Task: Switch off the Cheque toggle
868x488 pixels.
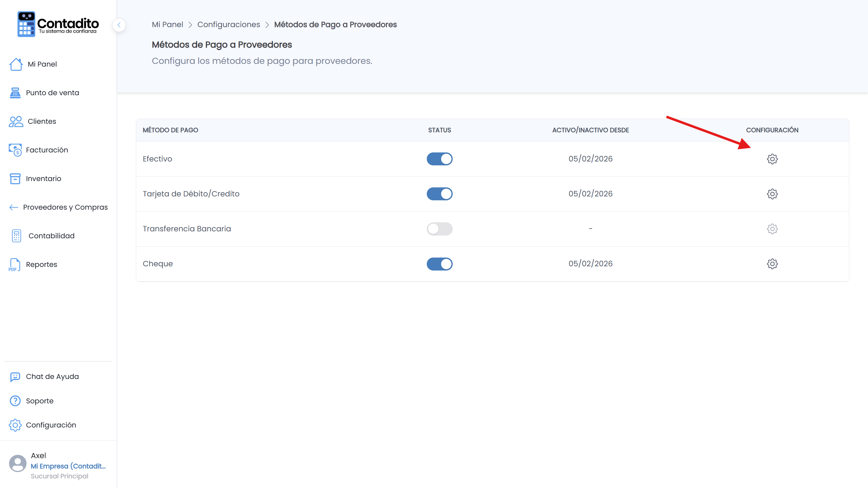Action: point(439,264)
